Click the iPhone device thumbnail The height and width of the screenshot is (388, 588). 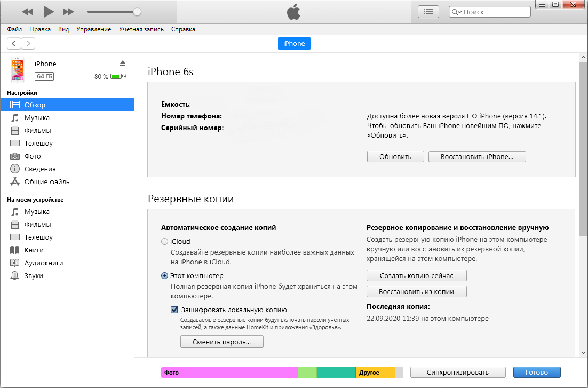(17, 70)
